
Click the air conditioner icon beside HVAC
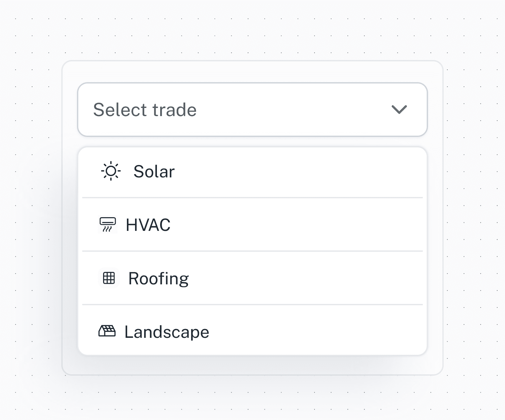[x=107, y=225]
